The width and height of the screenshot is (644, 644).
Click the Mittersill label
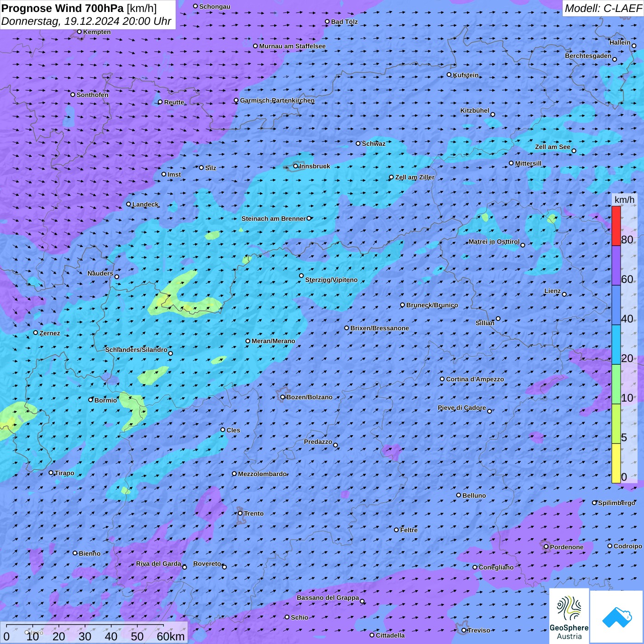(x=528, y=163)
